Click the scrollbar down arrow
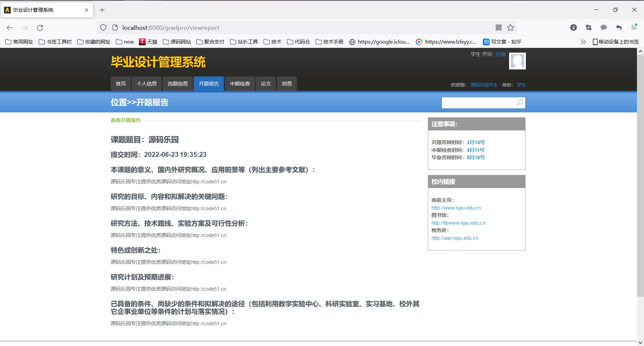This screenshot has width=644, height=346. click(640, 342)
